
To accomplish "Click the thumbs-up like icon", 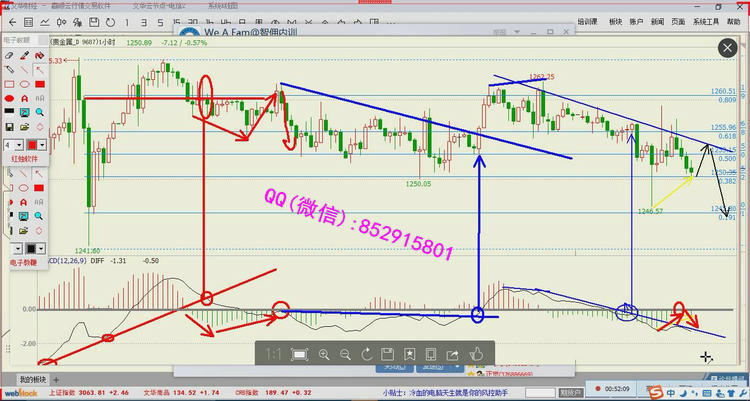I will point(476,353).
